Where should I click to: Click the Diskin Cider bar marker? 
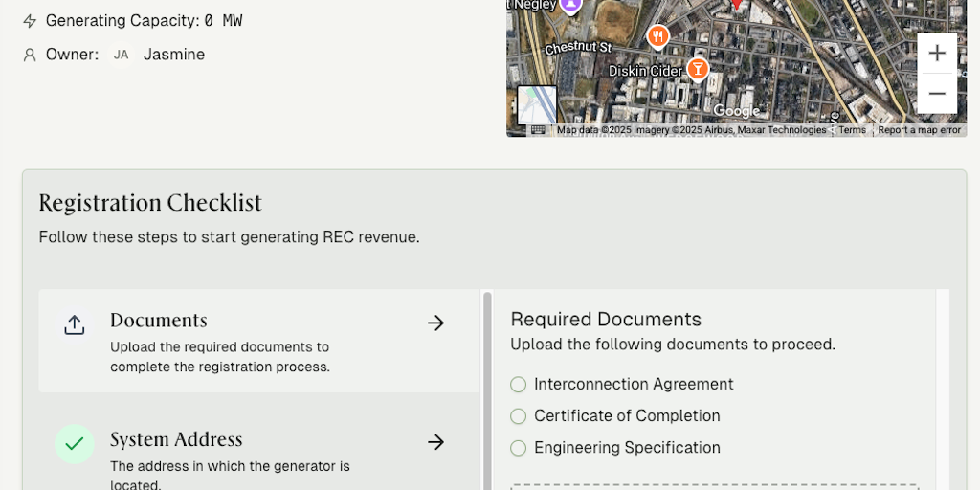tap(699, 69)
